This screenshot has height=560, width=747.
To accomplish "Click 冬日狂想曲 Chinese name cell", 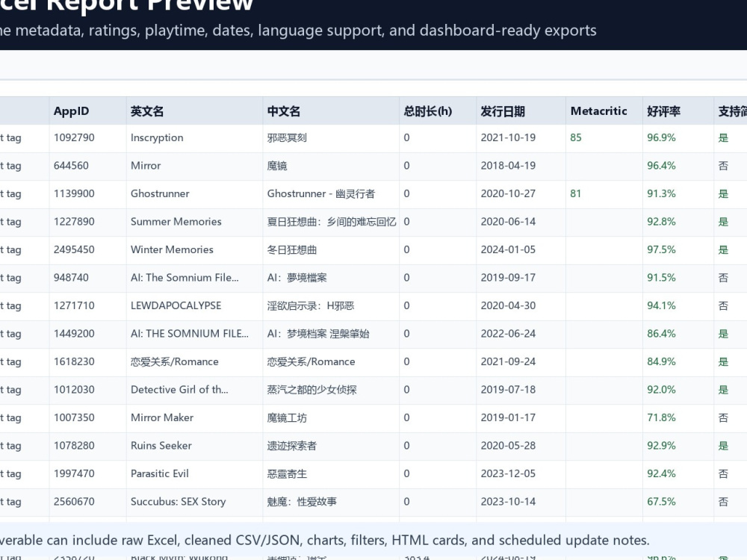I will 331,250.
